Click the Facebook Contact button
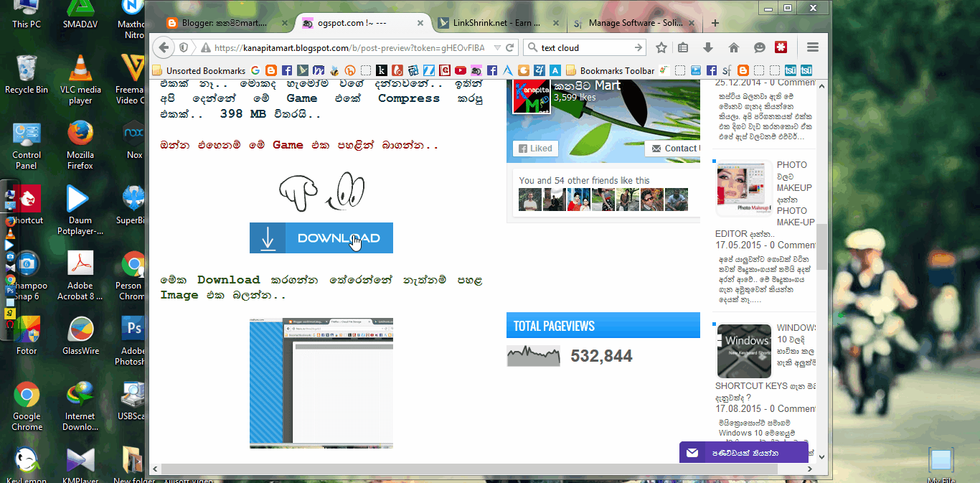 tap(673, 149)
